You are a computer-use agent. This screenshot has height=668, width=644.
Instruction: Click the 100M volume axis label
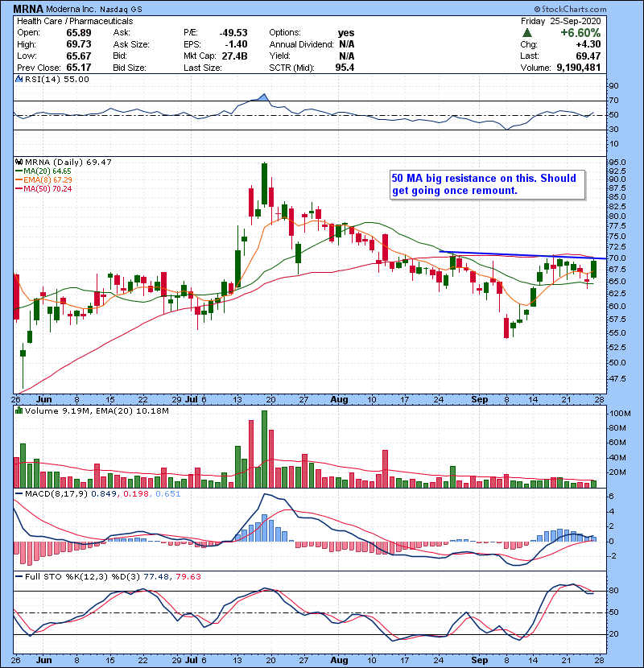(620, 413)
